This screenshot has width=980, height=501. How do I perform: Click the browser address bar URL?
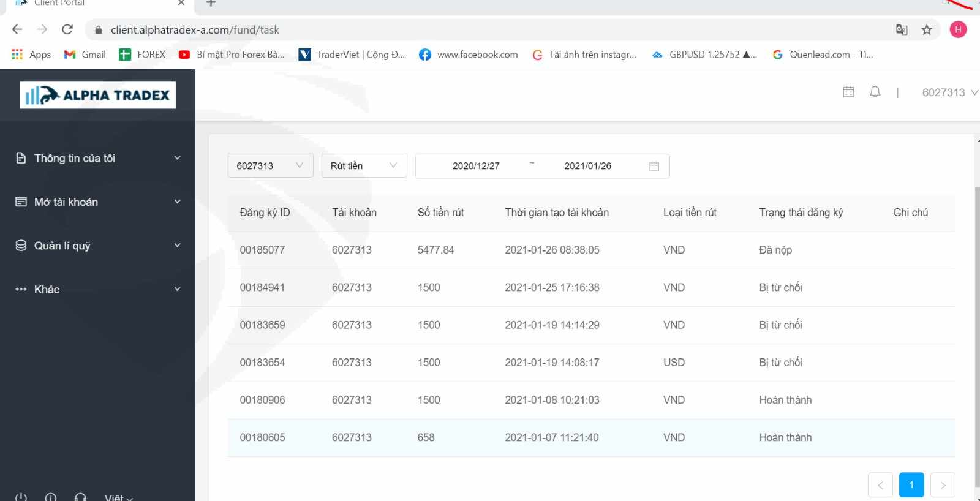[x=195, y=30]
